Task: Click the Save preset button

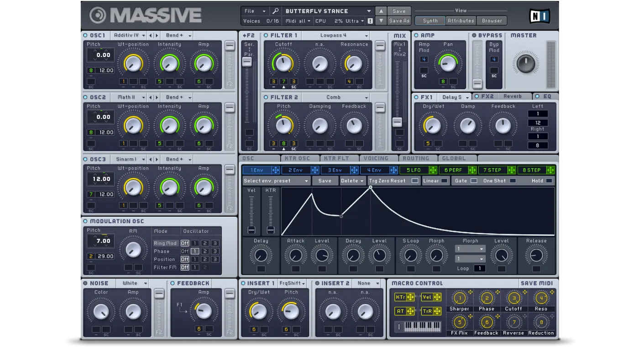Action: click(399, 11)
